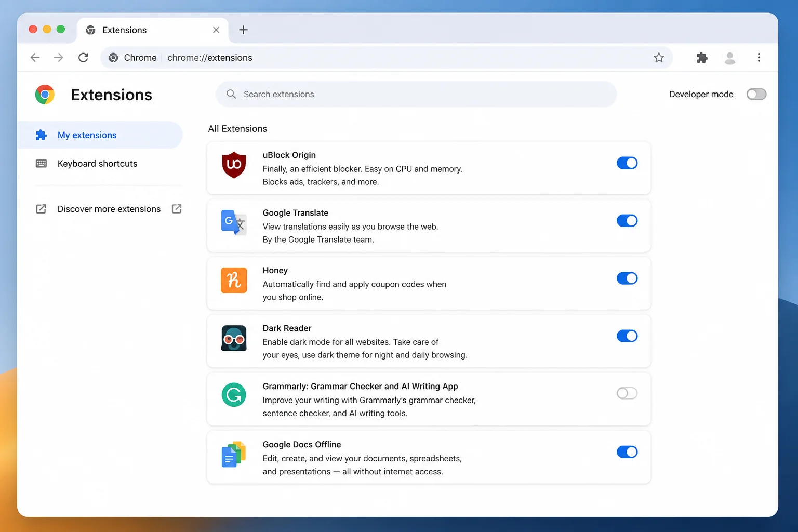
Task: Click the open-in-new icon left of Discover more
Action: 41,209
